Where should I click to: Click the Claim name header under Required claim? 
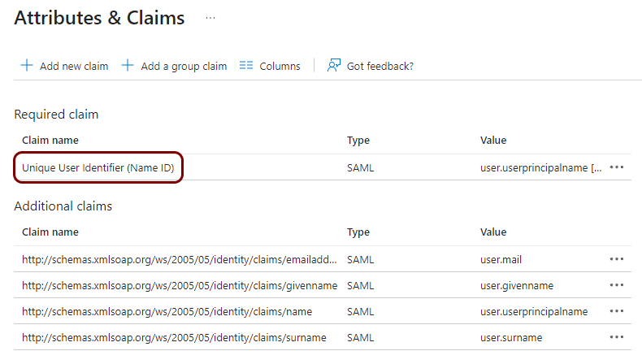click(50, 141)
